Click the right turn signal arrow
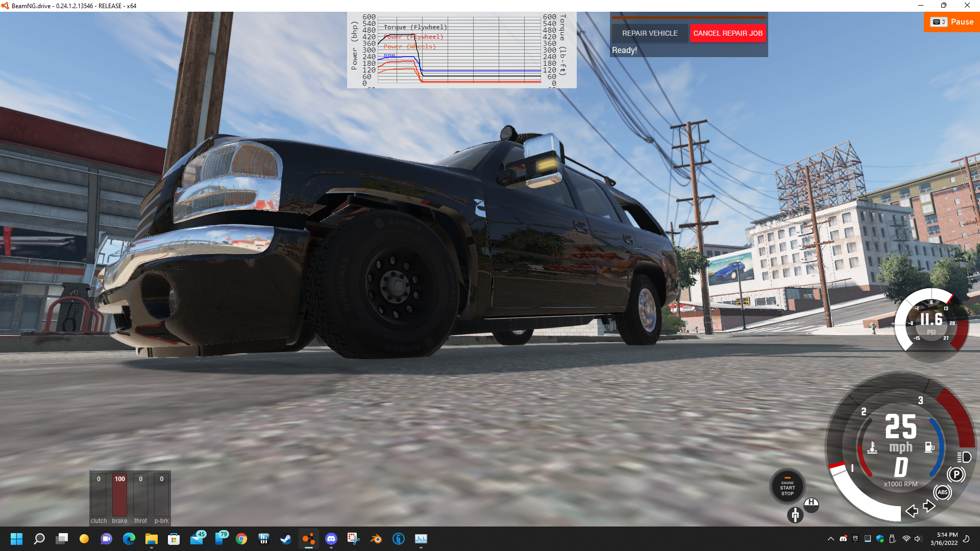Image resolution: width=980 pixels, height=551 pixels. point(928,506)
